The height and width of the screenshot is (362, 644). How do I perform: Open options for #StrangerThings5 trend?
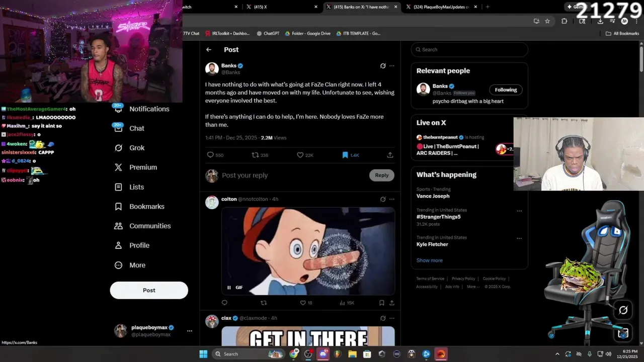pyautogui.click(x=519, y=211)
